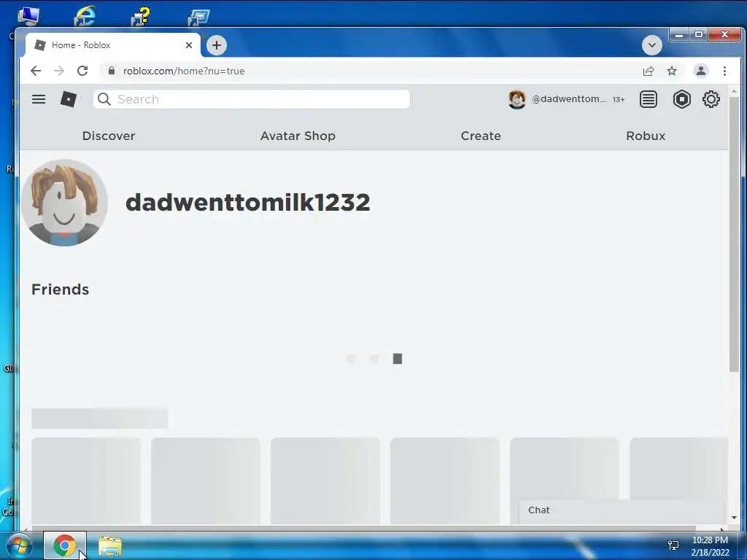The image size is (747, 560).
Task: Open the Robux tab
Action: 646,136
